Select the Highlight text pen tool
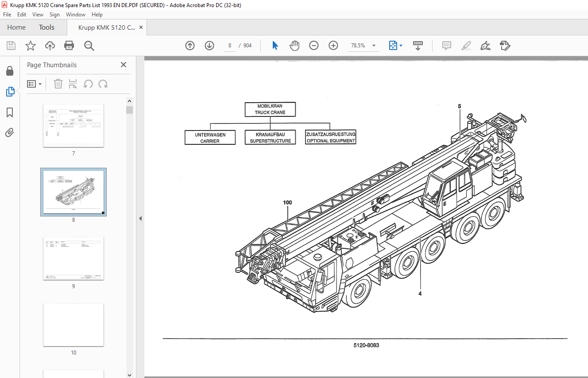 coord(466,46)
